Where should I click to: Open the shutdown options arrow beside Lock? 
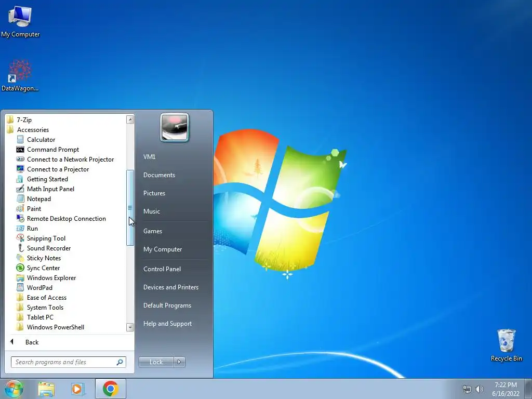179,362
